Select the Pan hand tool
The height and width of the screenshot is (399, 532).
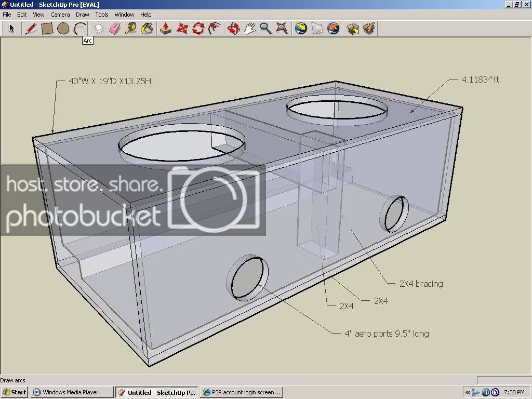249,28
